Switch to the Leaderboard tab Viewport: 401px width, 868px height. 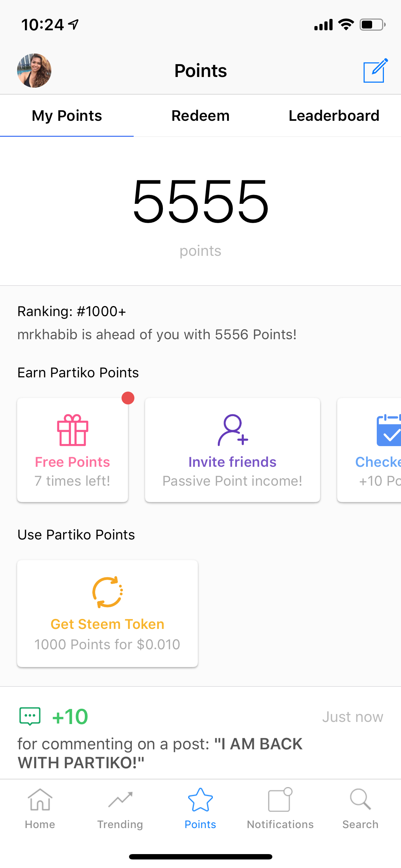pyautogui.click(x=334, y=116)
